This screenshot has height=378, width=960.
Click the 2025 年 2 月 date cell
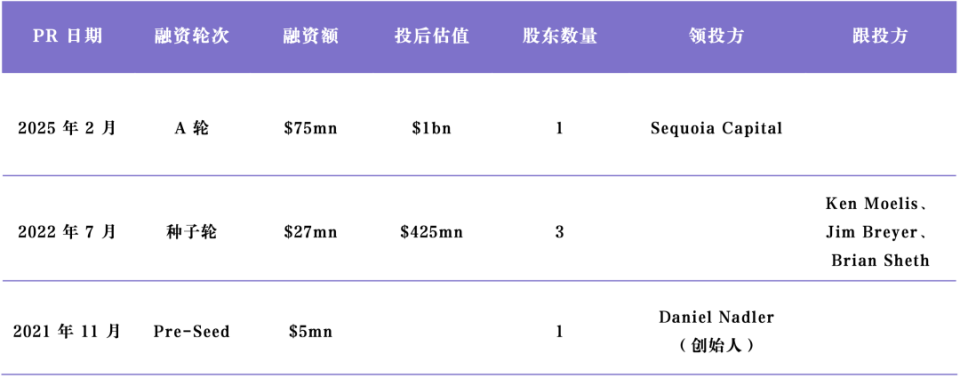click(x=67, y=129)
